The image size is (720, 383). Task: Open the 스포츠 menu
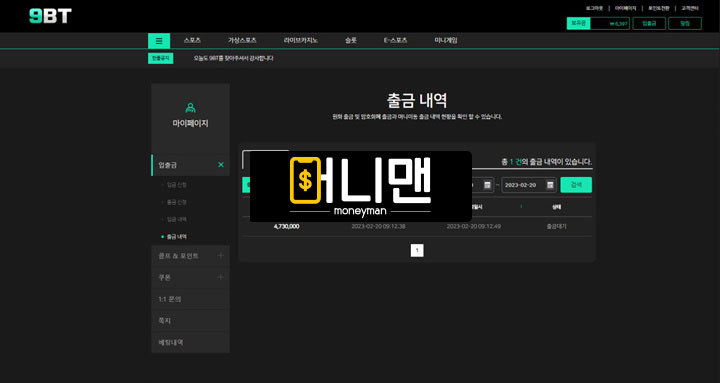click(x=192, y=40)
